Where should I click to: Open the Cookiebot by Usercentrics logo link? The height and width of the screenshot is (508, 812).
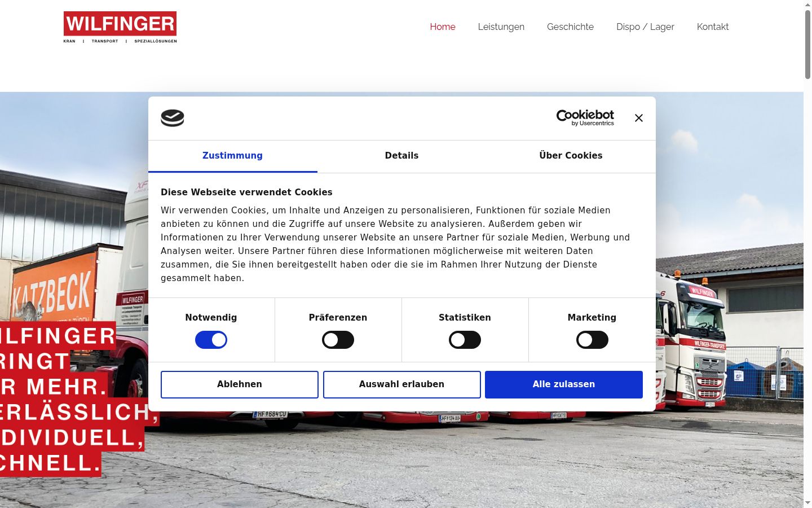[x=585, y=118]
